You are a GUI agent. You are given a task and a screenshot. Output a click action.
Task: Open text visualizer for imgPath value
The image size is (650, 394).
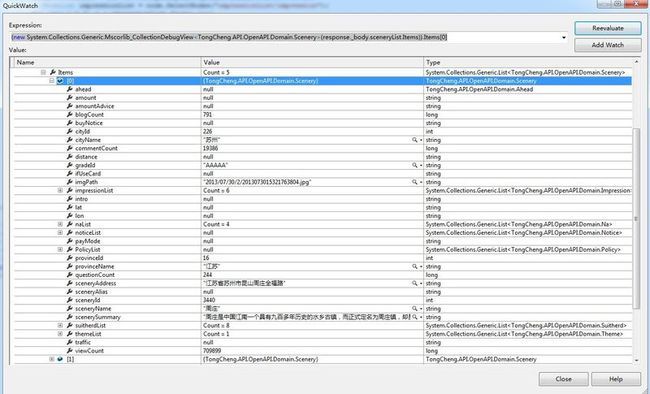[x=414, y=182]
